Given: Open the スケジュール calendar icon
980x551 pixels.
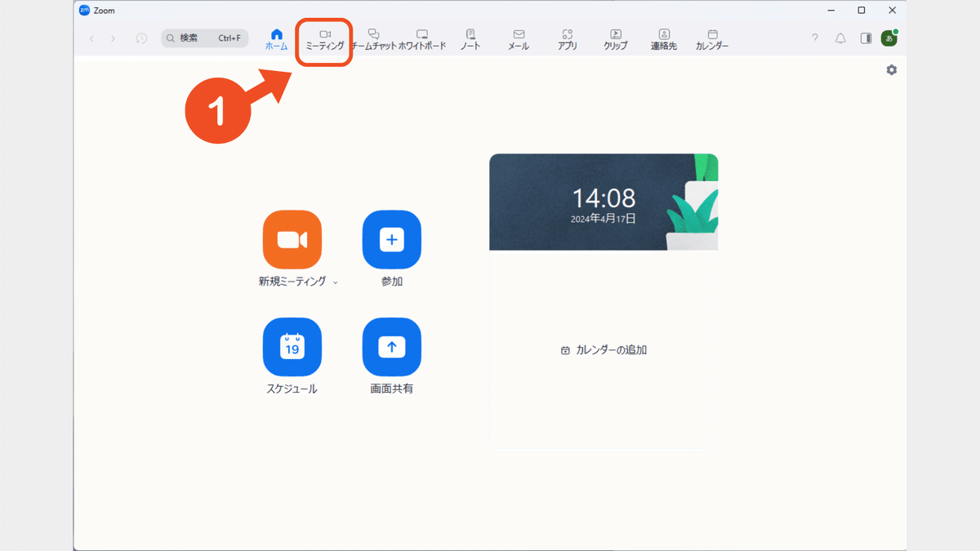Looking at the screenshot, I should coord(292,347).
